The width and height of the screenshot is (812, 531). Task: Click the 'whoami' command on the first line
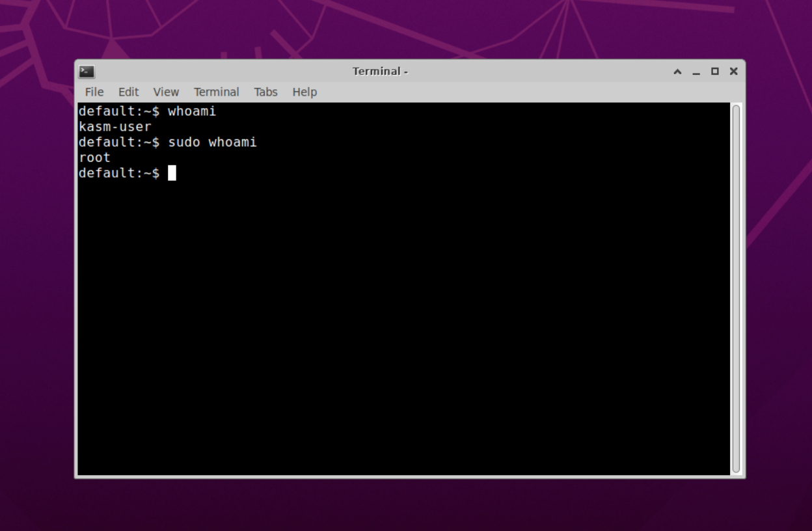191,111
